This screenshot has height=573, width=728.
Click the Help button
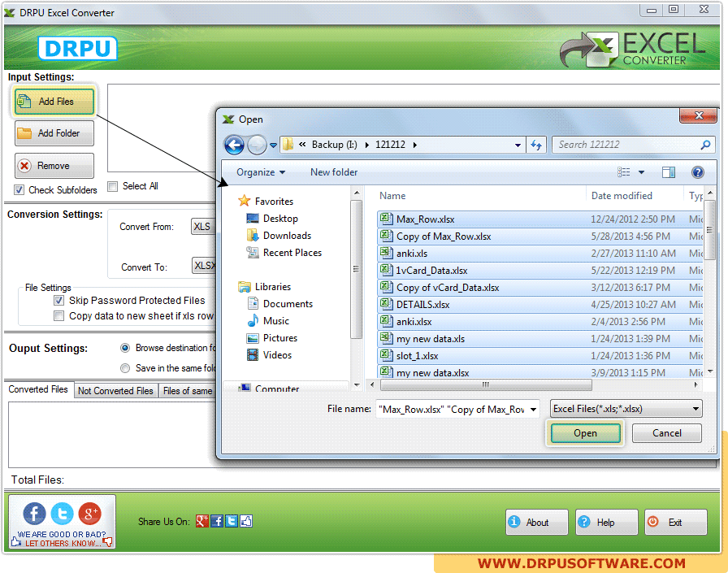[606, 523]
